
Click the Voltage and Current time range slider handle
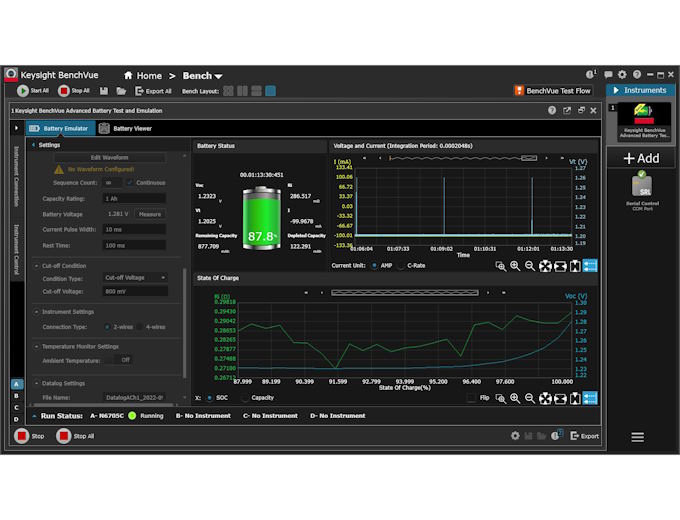coord(529,158)
